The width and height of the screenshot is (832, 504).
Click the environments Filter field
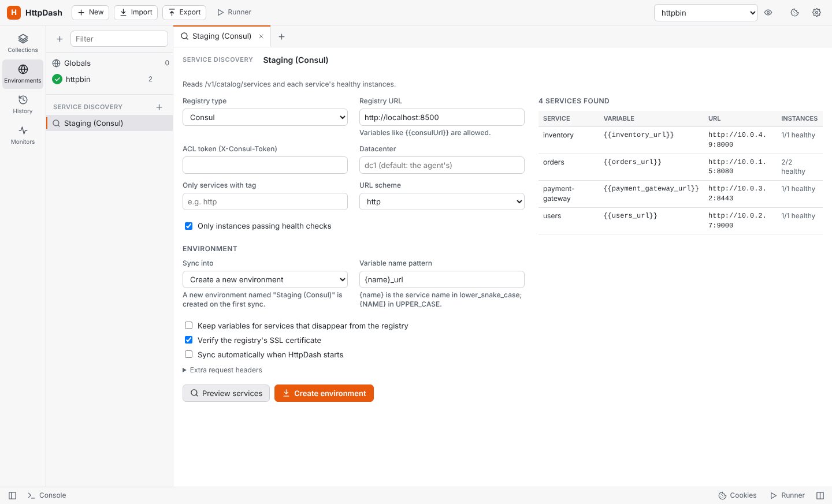tap(119, 39)
